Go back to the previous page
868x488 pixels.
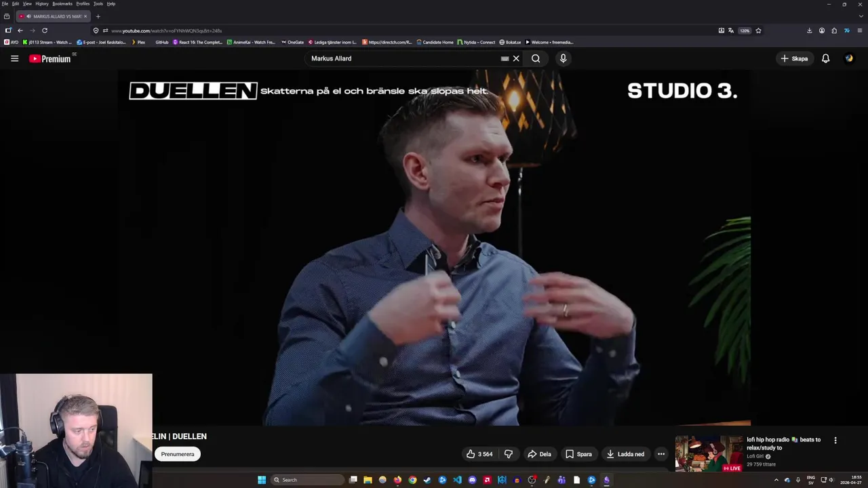[20, 30]
